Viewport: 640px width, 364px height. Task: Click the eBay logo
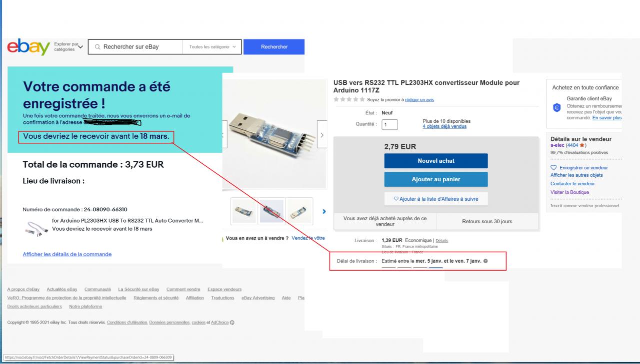pyautogui.click(x=28, y=47)
